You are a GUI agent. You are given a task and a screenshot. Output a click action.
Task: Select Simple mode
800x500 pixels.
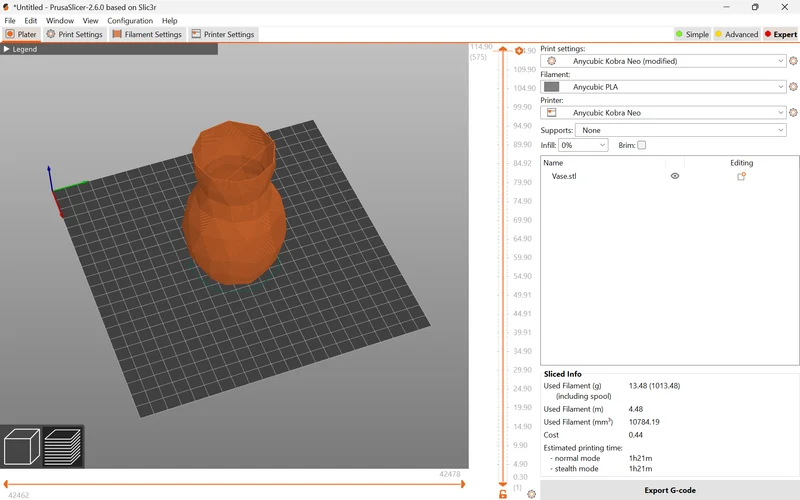coord(692,34)
